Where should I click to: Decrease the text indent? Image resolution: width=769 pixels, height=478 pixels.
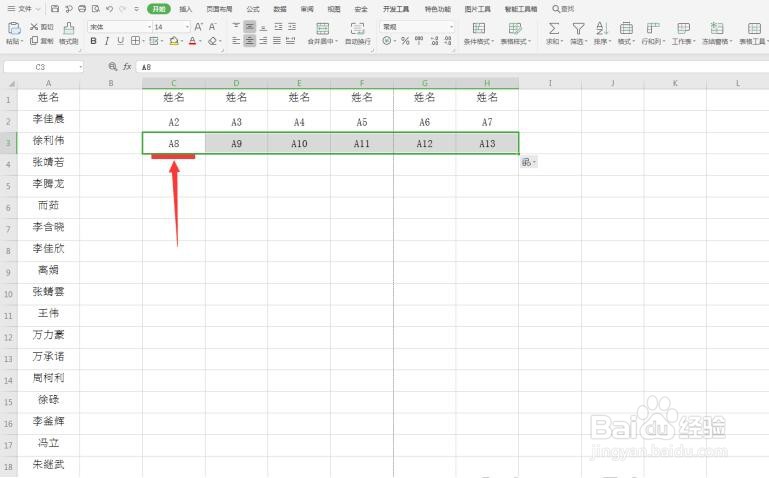point(278,26)
